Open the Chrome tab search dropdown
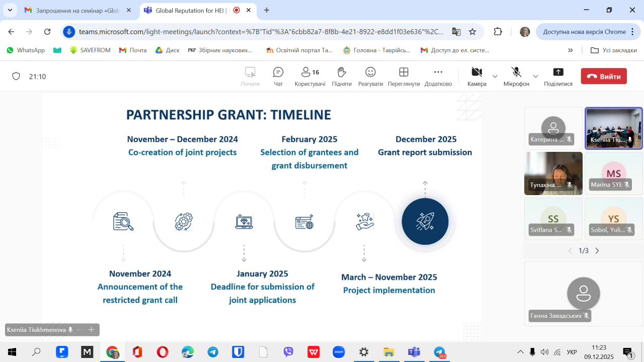The width and height of the screenshot is (644, 362). pos(10,10)
